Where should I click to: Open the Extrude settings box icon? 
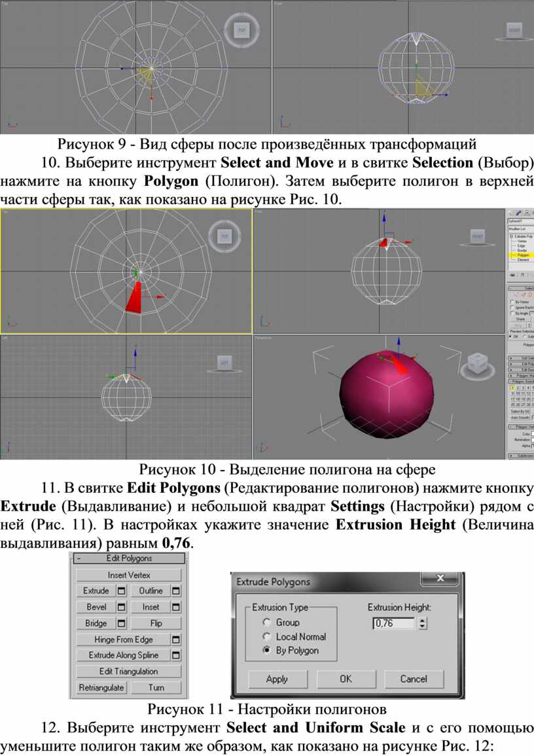(122, 590)
